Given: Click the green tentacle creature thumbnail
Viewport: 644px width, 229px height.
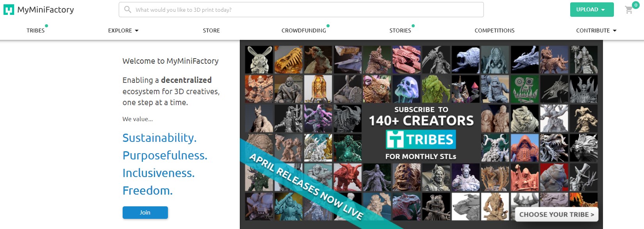Looking at the screenshot, I should [x=436, y=89].
